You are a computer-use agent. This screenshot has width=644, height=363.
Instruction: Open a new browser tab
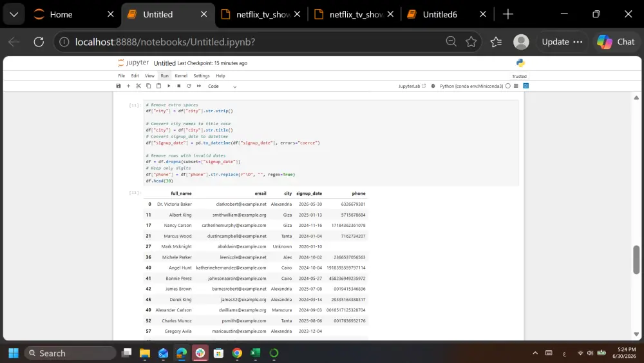coord(508,14)
